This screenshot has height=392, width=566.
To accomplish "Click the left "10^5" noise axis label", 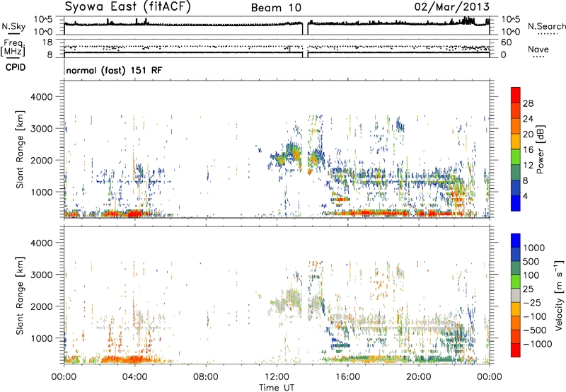I will pos(43,20).
